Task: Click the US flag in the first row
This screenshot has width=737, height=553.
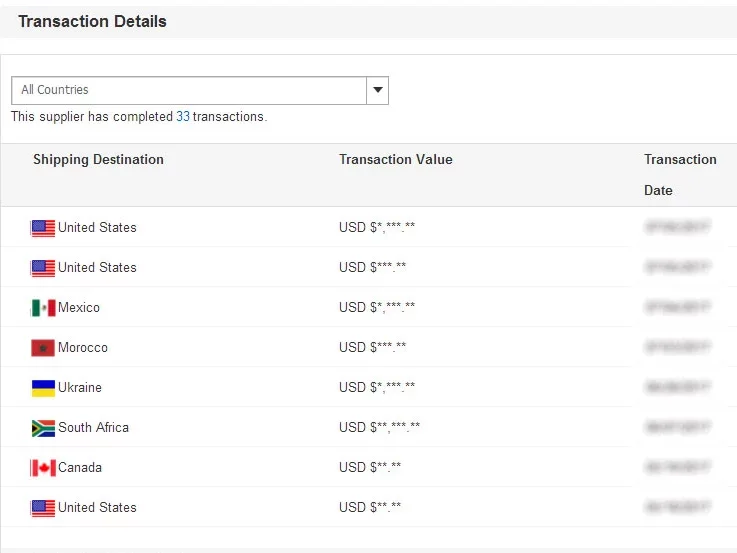Action: point(43,228)
